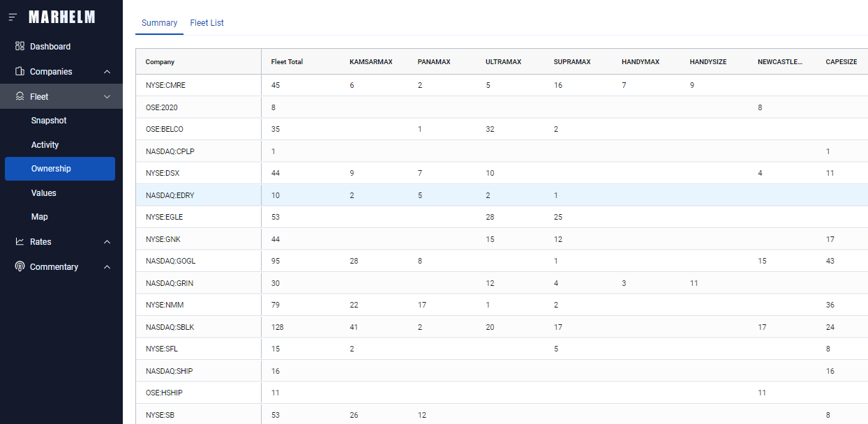Select the NYSE:NMM company cell

198,305
